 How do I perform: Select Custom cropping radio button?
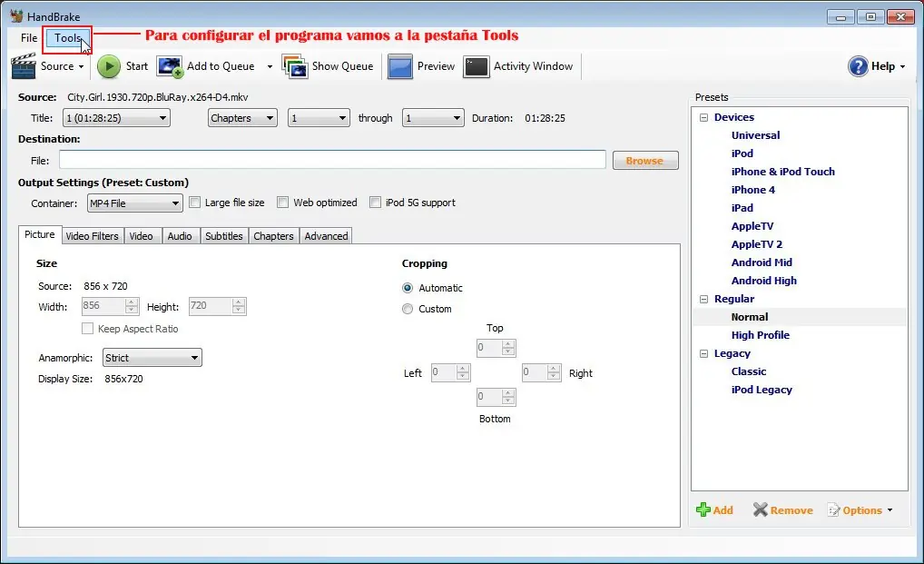(408, 309)
